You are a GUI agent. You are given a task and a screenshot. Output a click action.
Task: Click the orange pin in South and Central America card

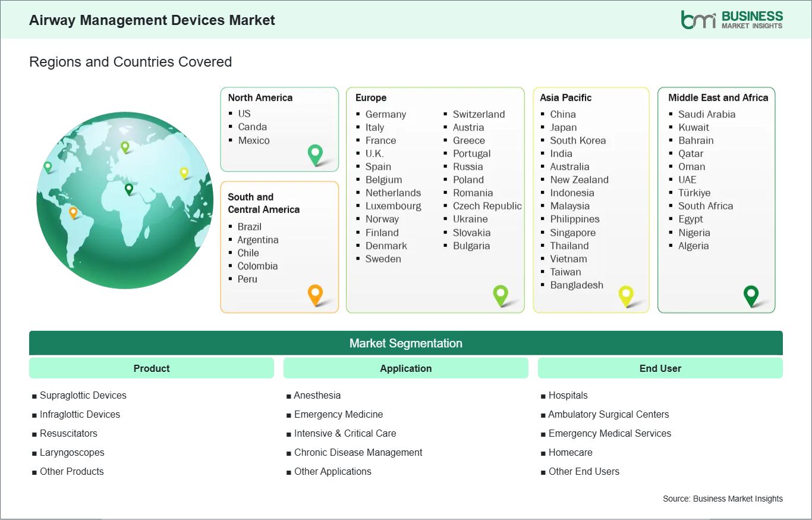315,294
